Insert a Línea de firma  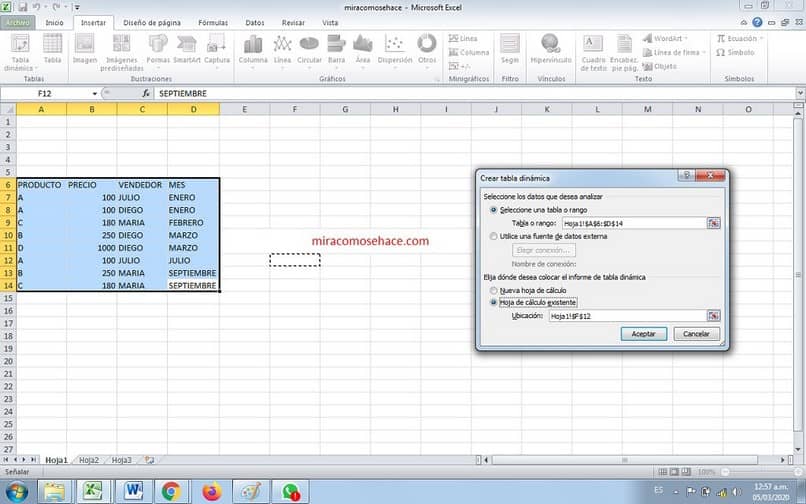(674, 52)
